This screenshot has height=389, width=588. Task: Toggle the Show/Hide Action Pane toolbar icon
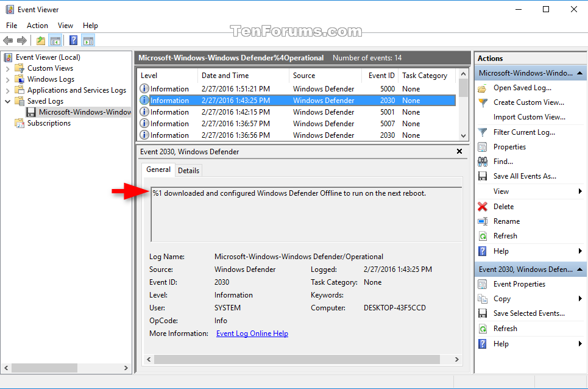point(88,40)
